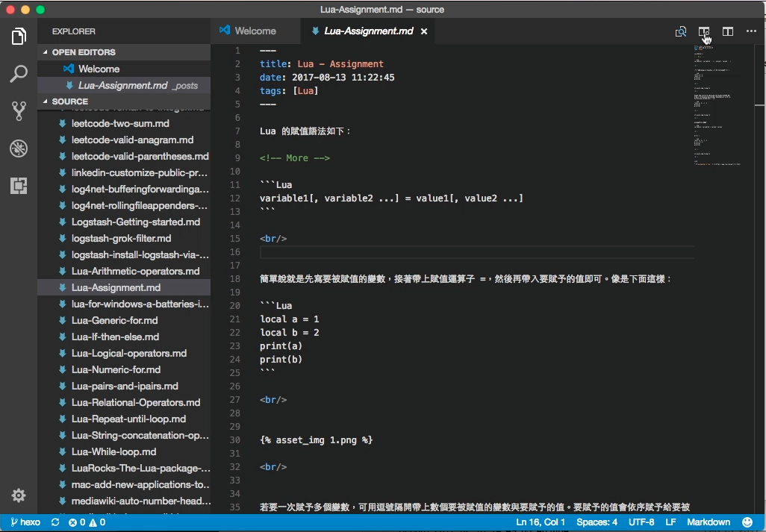Viewport: 766px width, 532px height.
Task: Click the 'tags: [Lua]' line
Action: (289, 91)
